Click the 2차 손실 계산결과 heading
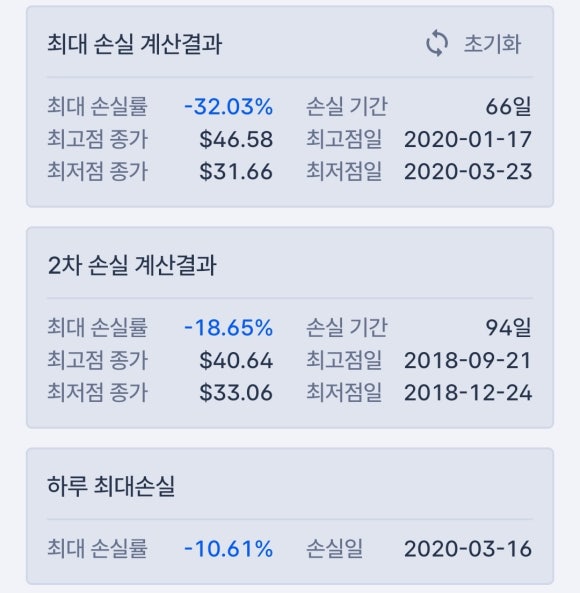The image size is (580, 593). [x=132, y=265]
